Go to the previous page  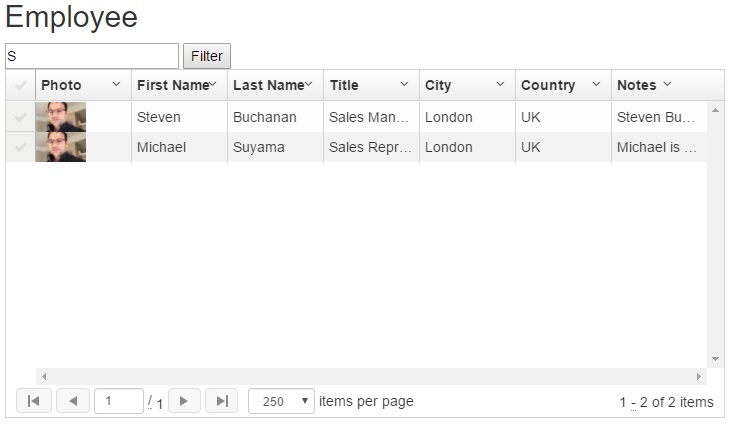click(x=73, y=401)
